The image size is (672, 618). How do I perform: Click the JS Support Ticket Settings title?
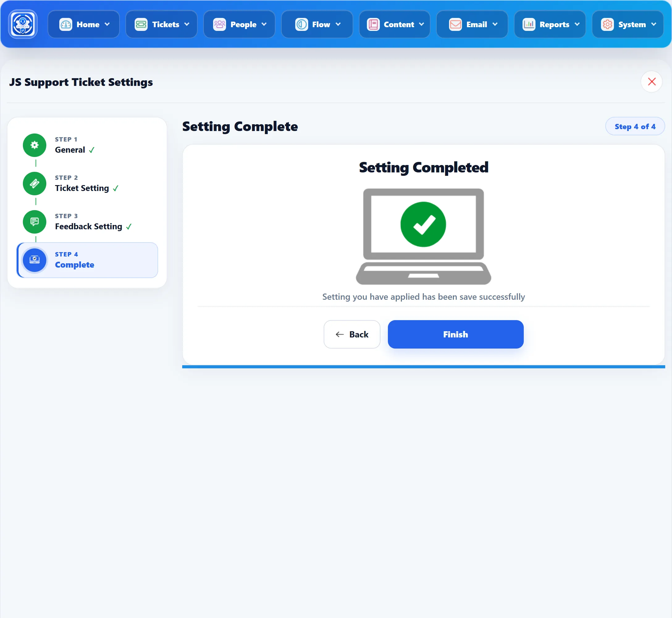tap(81, 82)
